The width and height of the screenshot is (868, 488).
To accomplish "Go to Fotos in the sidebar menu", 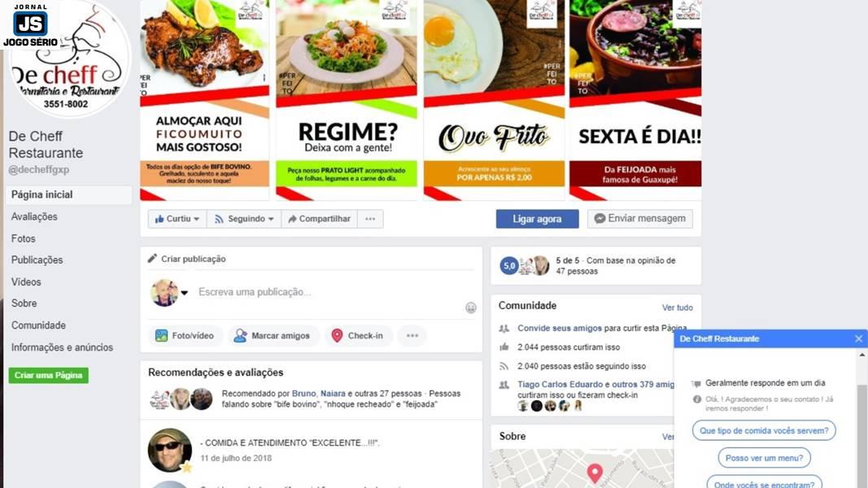I will [24, 238].
